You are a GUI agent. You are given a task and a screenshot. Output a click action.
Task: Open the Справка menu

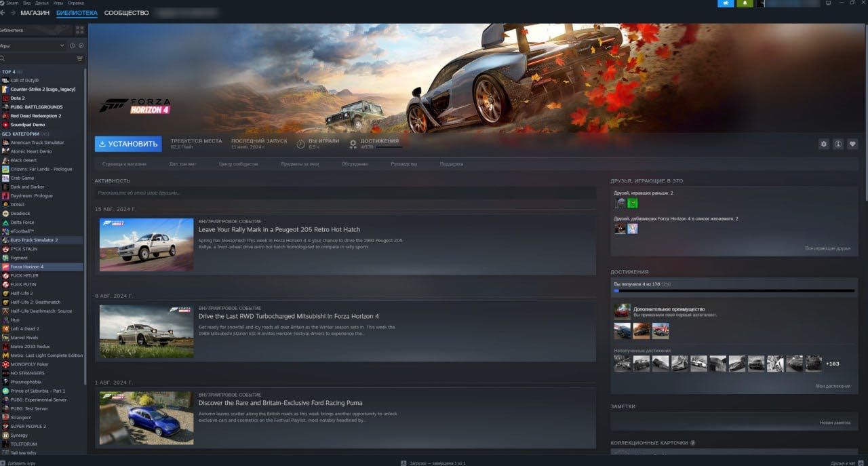76,3
